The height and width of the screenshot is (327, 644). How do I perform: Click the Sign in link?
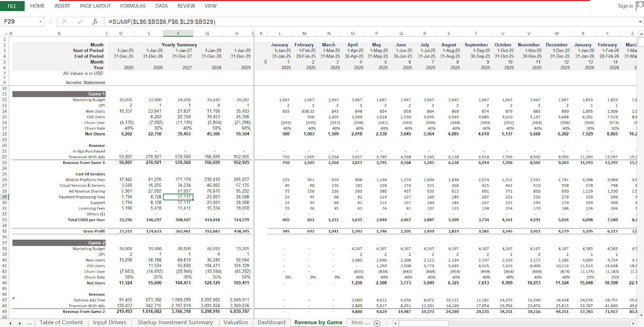pos(625,6)
